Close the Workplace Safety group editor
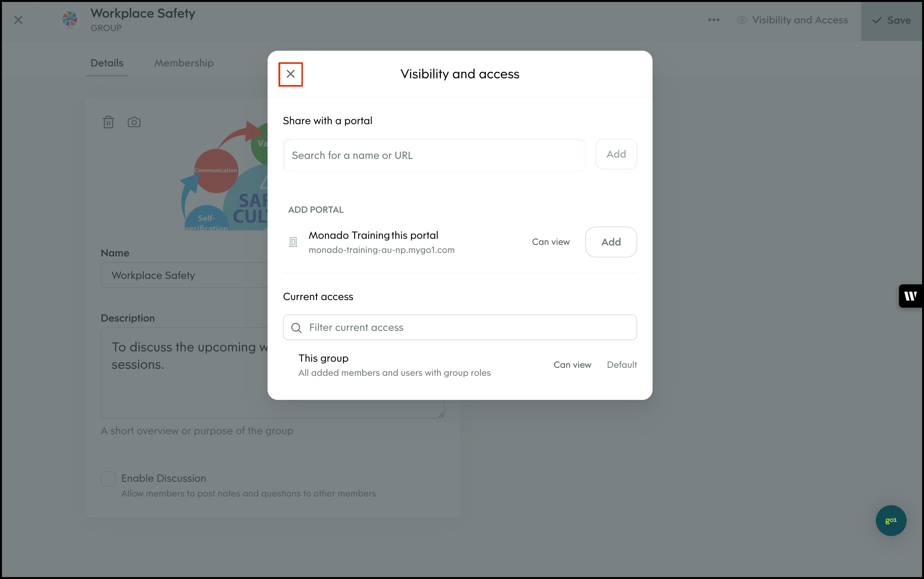The height and width of the screenshot is (579, 924). (18, 20)
